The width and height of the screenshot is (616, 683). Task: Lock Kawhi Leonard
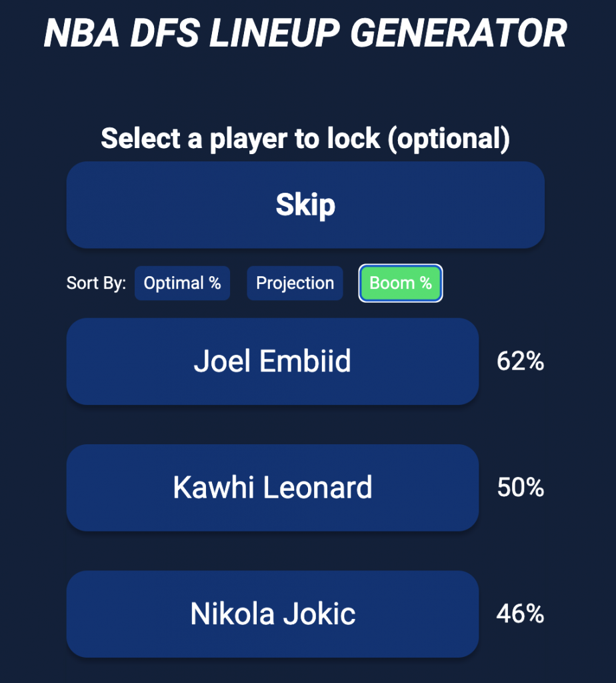tap(272, 488)
